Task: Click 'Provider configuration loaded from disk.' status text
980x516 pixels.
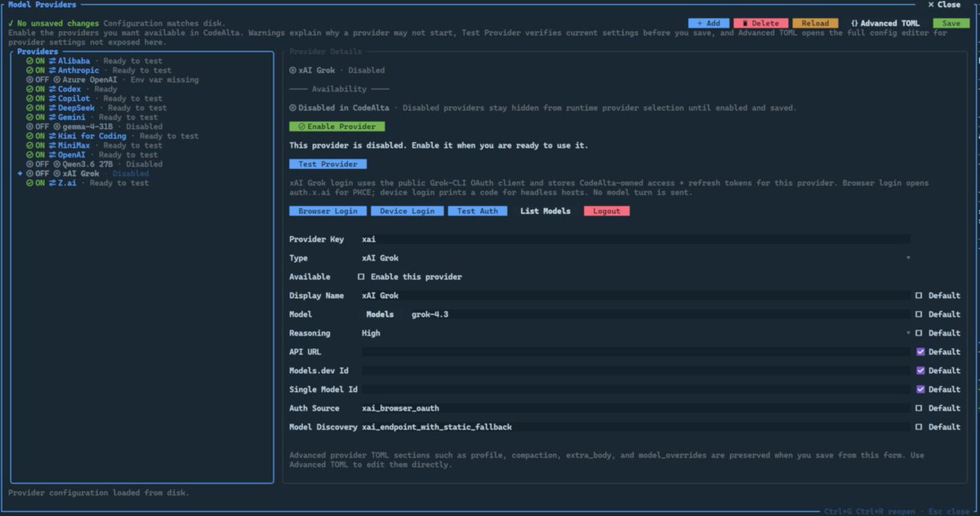Action: [x=99, y=492]
